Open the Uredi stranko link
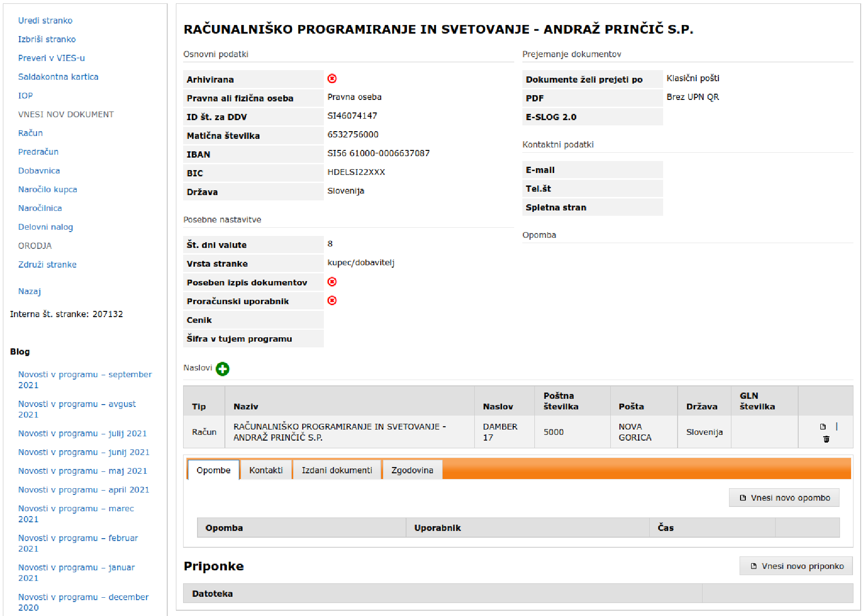Screen dimensions: 865x616 (x=45, y=21)
